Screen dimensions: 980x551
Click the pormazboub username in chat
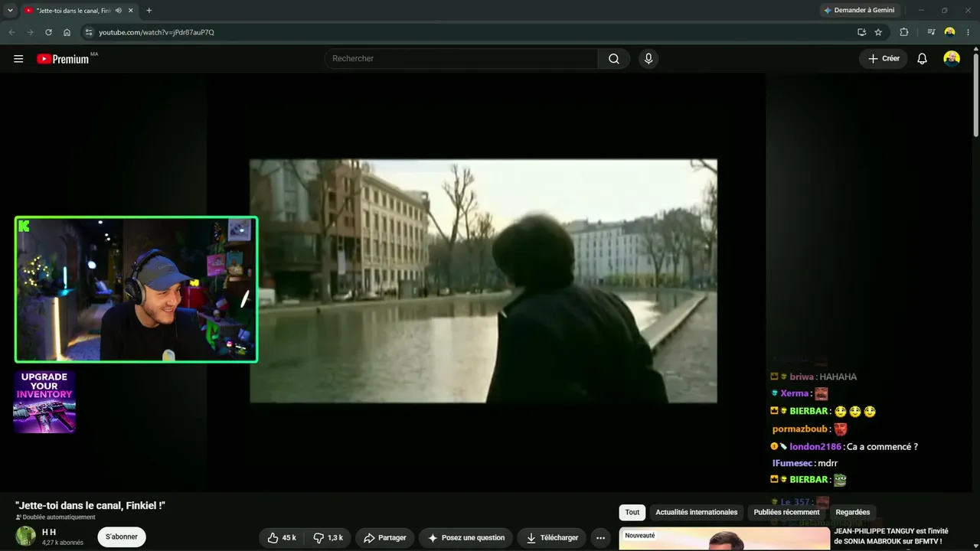[800, 429]
